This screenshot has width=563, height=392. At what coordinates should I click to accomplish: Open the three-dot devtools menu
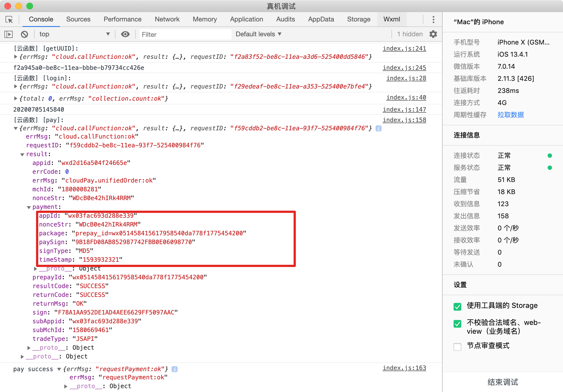pyautogui.click(x=433, y=20)
